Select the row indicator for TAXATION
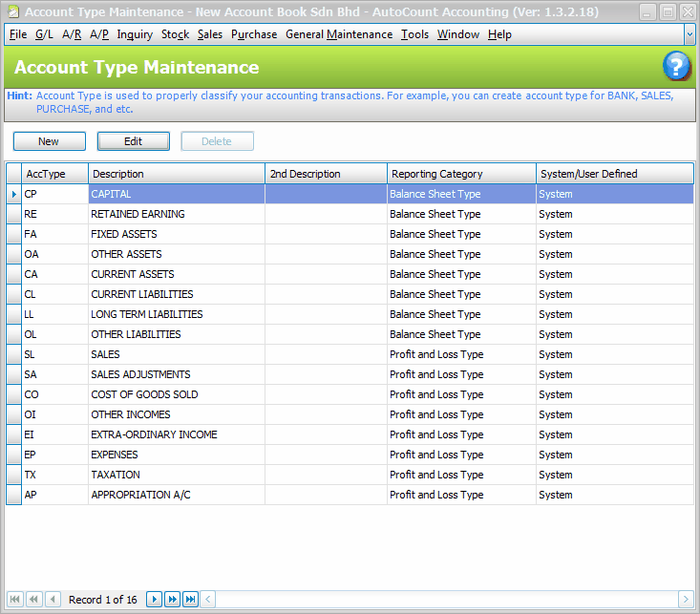Image resolution: width=700 pixels, height=614 pixels. (13, 475)
